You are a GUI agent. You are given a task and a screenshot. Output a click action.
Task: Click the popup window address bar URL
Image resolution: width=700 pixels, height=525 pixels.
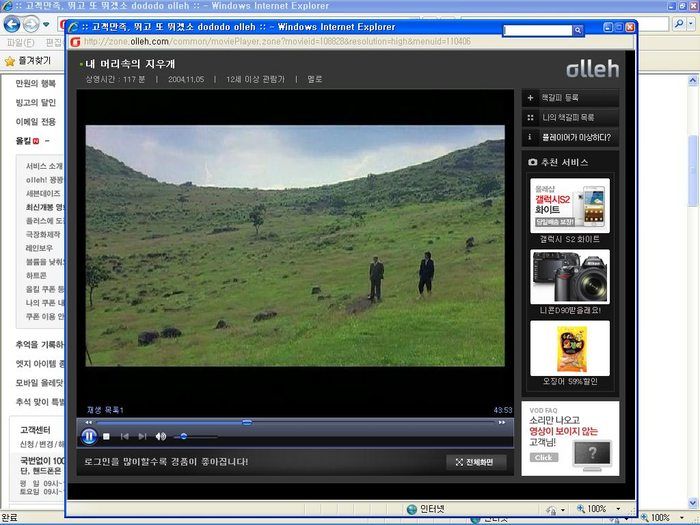click(x=277, y=42)
